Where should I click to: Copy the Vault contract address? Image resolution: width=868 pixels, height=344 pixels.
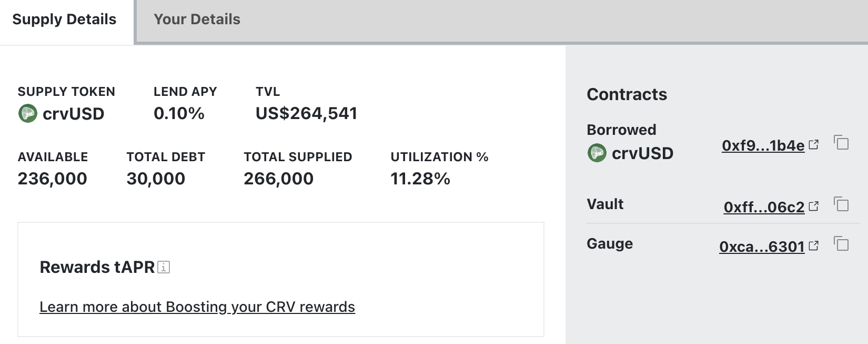point(841,204)
